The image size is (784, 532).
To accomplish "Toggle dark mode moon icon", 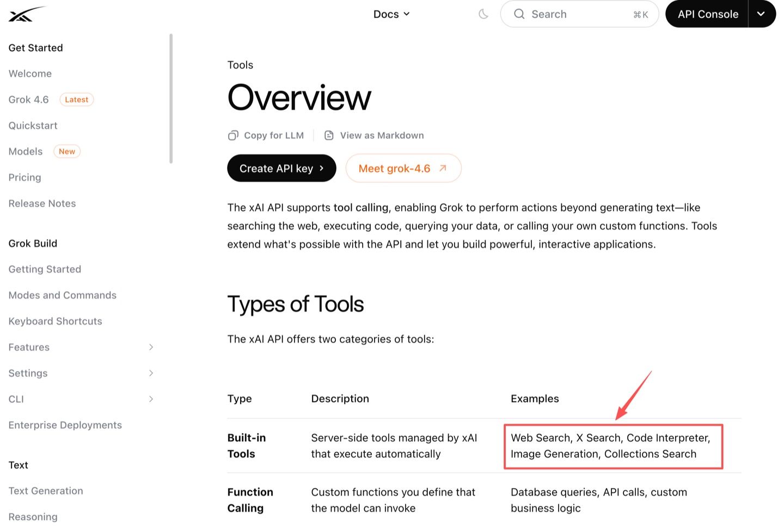I will [x=483, y=14].
